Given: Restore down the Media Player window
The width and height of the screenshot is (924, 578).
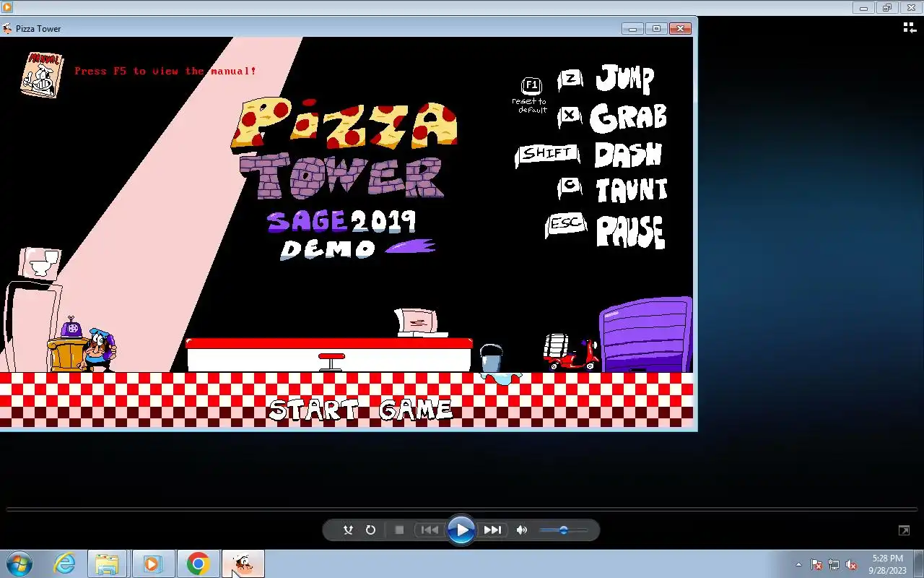Looking at the screenshot, I should point(887,7).
